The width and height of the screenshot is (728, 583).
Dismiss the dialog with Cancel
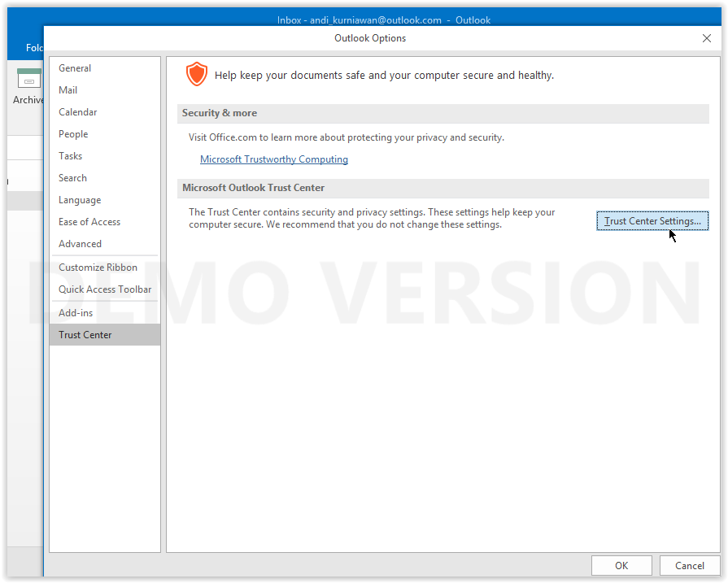[689, 565]
